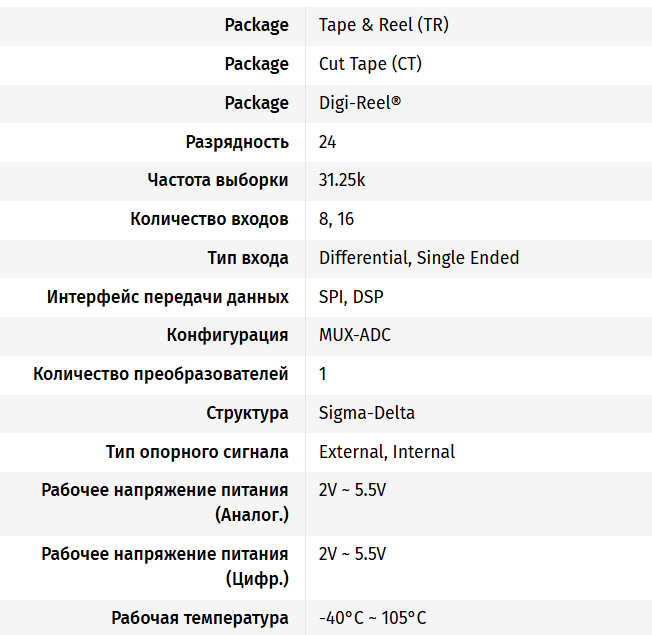This screenshot has width=652, height=635.
Task: Click the "Количество преобразователей" label
Action: pos(161,374)
